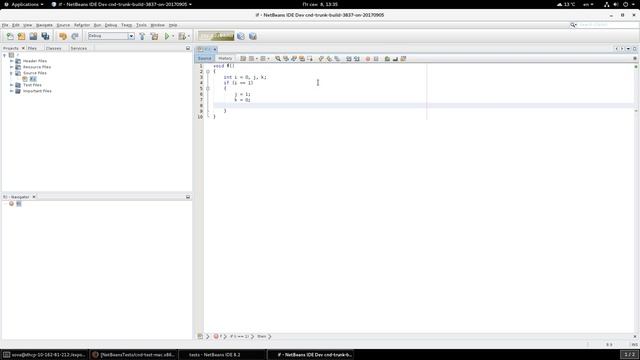The width and height of the screenshot is (640, 360).
Task: Click the Find Previous Occurrence icon
Action: click(286, 59)
